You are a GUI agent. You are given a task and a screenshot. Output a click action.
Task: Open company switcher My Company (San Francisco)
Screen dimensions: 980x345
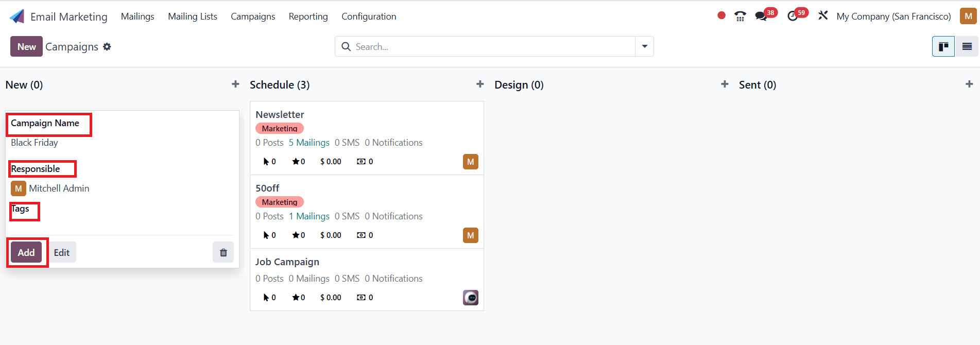(893, 16)
